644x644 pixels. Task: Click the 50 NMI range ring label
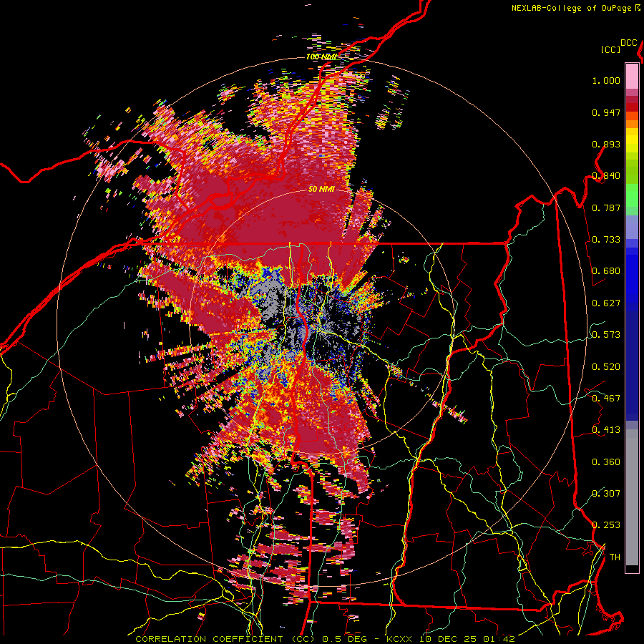pos(321,190)
